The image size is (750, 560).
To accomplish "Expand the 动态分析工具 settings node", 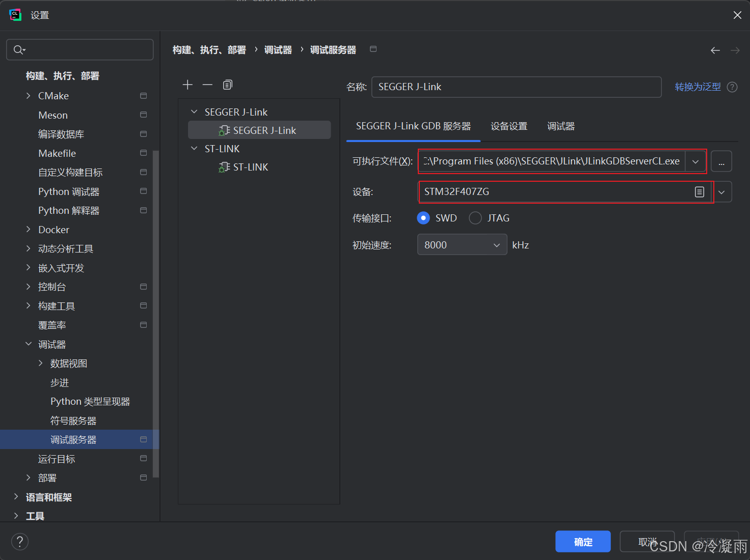I will tap(28, 248).
